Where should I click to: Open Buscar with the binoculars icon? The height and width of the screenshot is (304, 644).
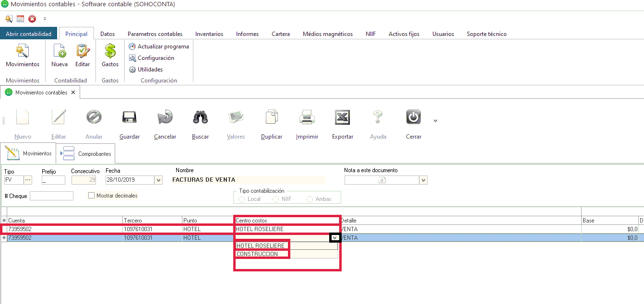click(200, 118)
